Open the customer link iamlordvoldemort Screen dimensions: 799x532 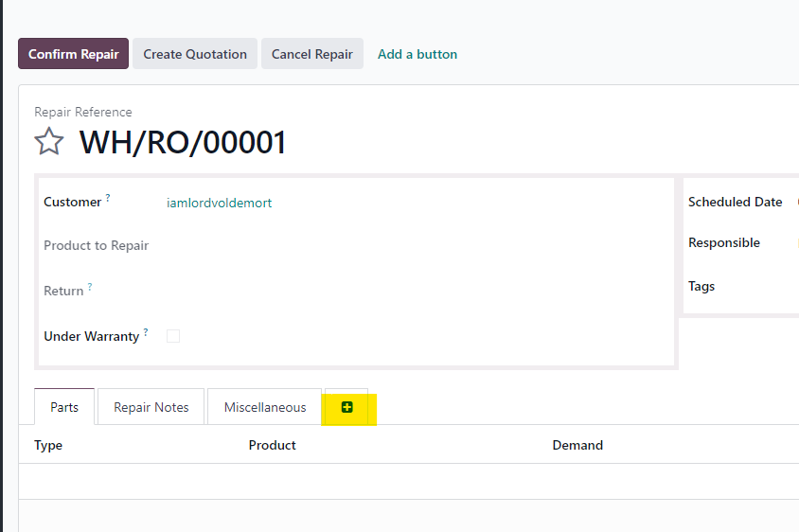coord(220,203)
